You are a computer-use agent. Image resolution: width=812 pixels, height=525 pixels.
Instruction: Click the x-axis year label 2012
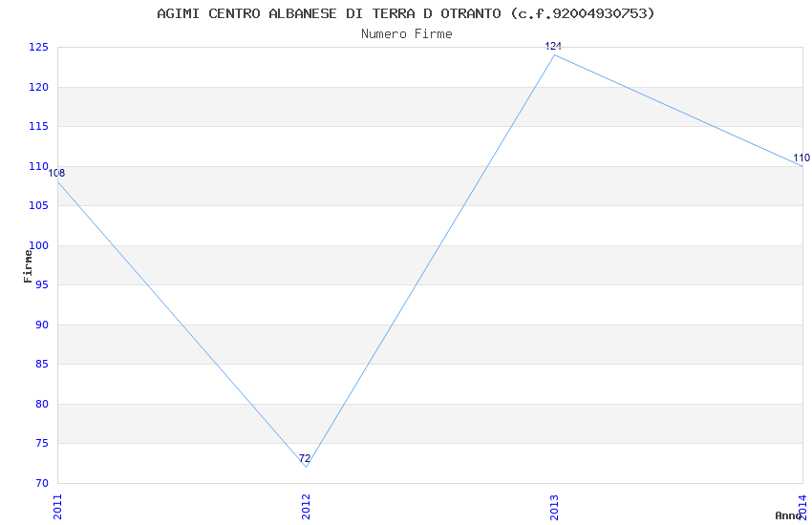[306, 506]
